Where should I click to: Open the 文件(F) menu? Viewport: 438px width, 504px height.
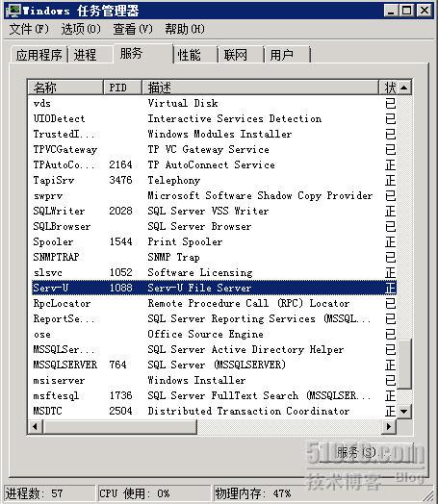[29, 29]
